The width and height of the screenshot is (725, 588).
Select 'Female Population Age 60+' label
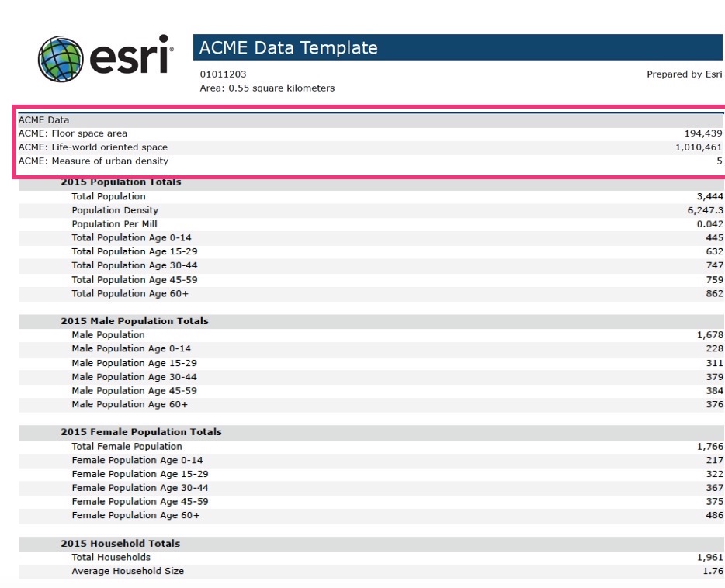(136, 516)
